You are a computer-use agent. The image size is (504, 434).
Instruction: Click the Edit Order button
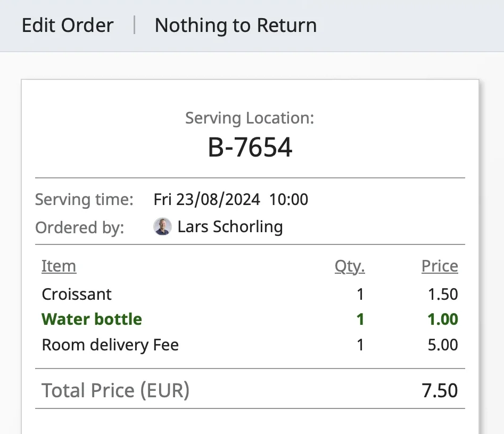[x=68, y=25]
